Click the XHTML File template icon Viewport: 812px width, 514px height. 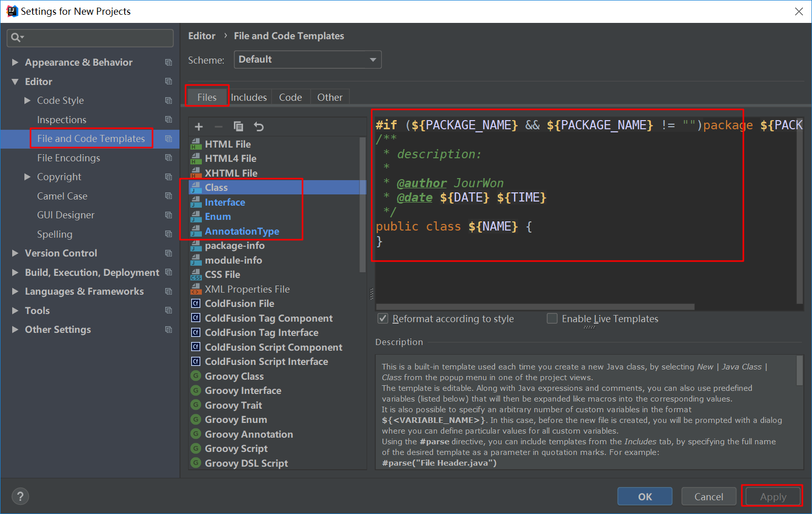pyautogui.click(x=196, y=173)
